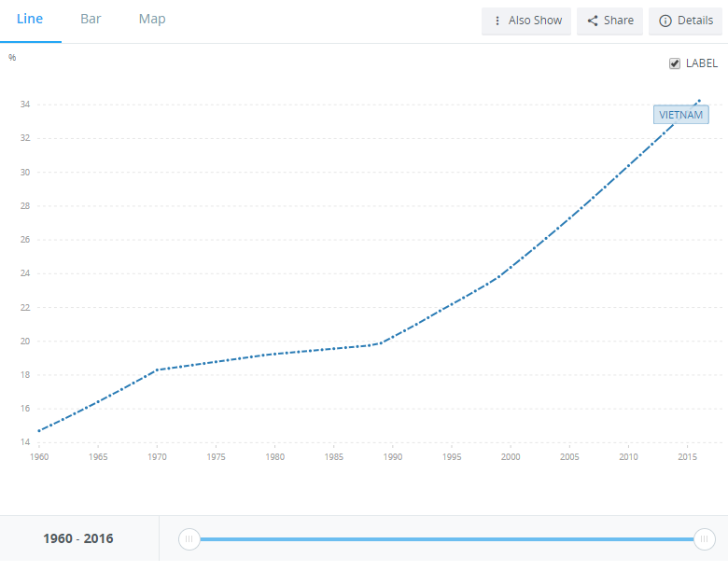Click the 2010 x-axis label
Image resolution: width=728 pixels, height=572 pixels.
pyautogui.click(x=629, y=457)
